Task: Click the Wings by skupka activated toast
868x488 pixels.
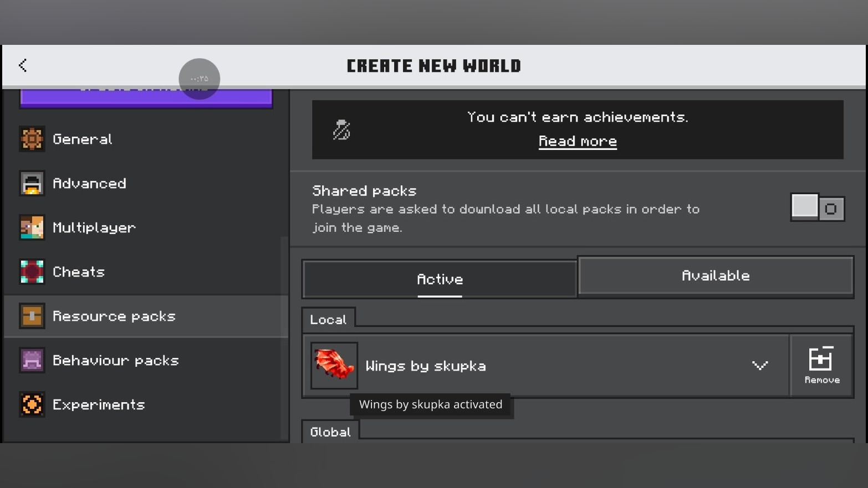Action: 431,404
